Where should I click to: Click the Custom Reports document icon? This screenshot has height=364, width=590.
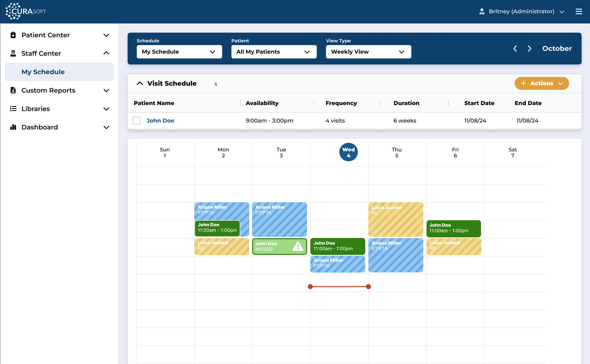click(13, 90)
